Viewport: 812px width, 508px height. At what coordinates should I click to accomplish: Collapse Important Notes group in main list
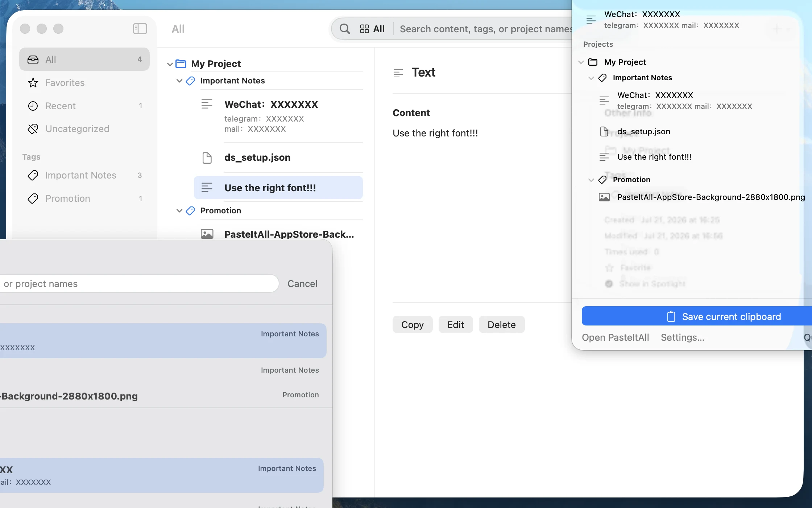click(179, 81)
